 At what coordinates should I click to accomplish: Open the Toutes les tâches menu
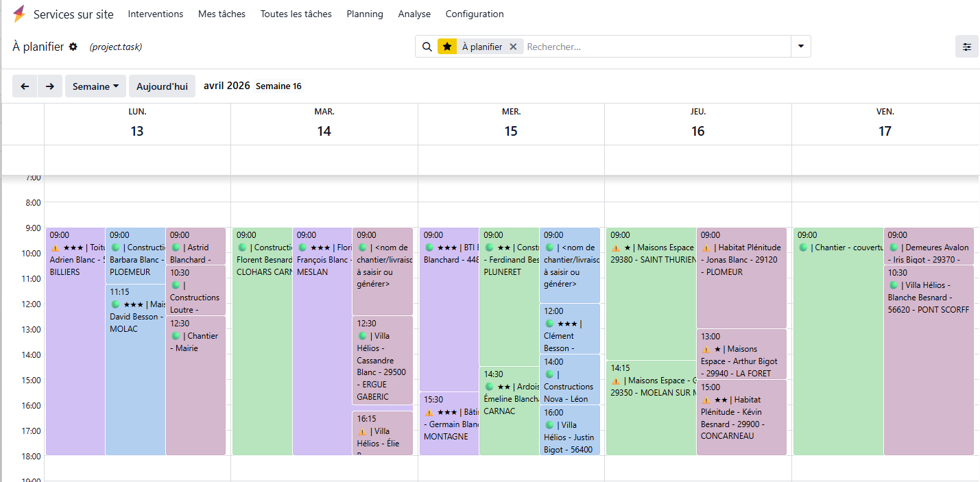[x=296, y=14]
